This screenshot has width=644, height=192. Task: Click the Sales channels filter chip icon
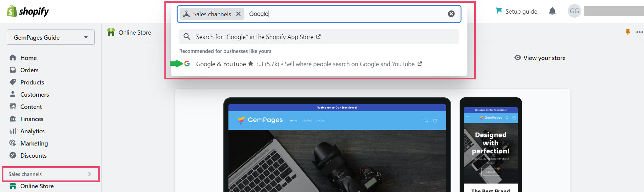point(186,14)
